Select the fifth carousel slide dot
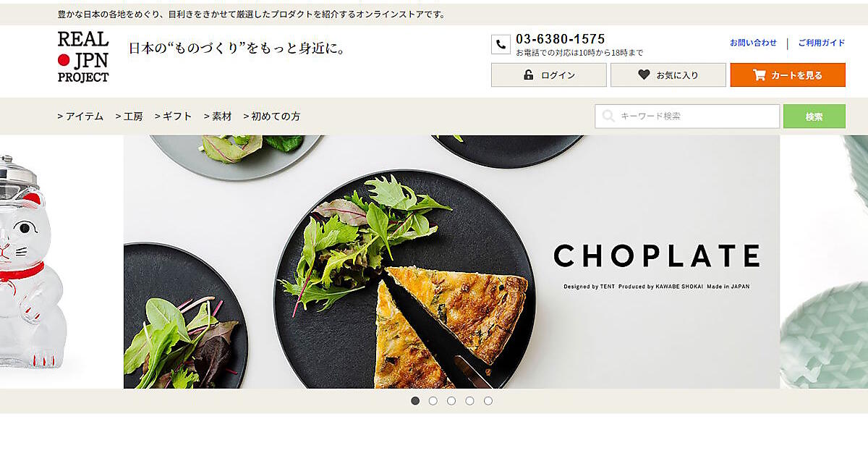 (488, 400)
